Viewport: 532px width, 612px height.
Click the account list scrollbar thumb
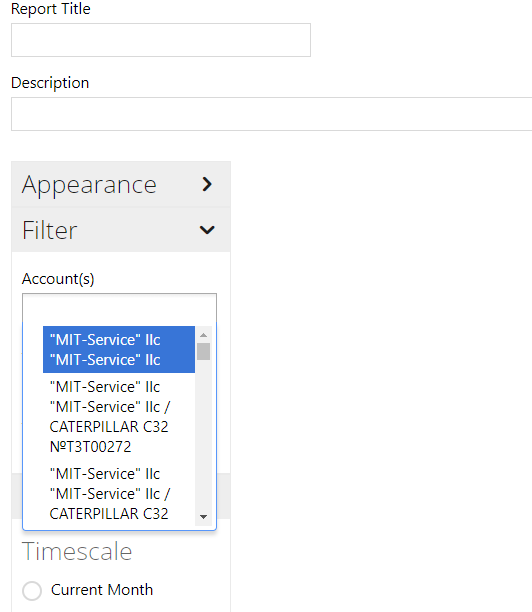click(203, 351)
